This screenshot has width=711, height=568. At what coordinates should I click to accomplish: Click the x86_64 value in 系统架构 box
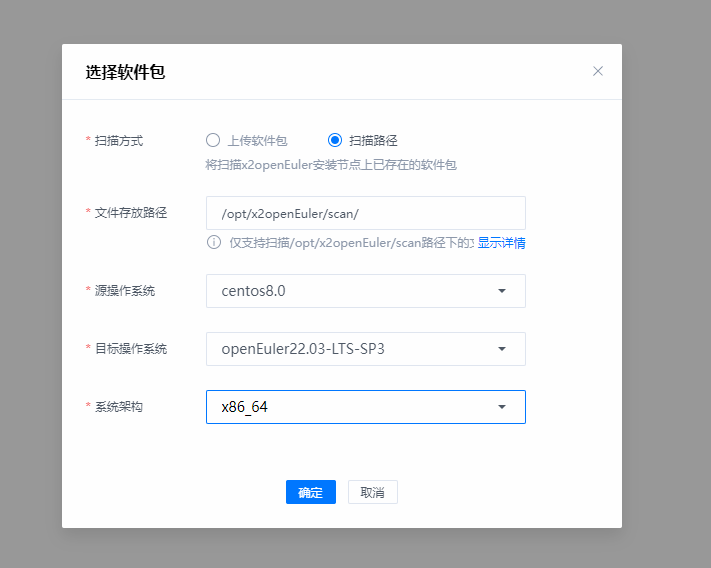(x=244, y=407)
